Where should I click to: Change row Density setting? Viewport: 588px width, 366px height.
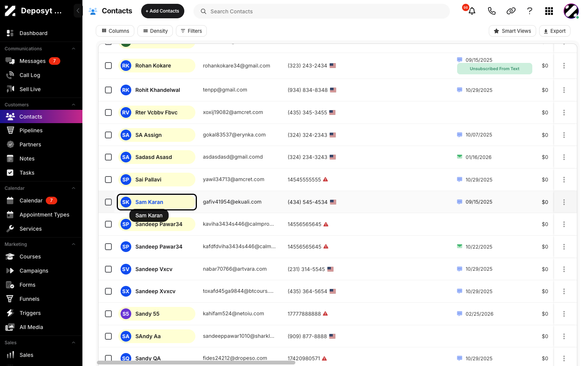tap(155, 31)
